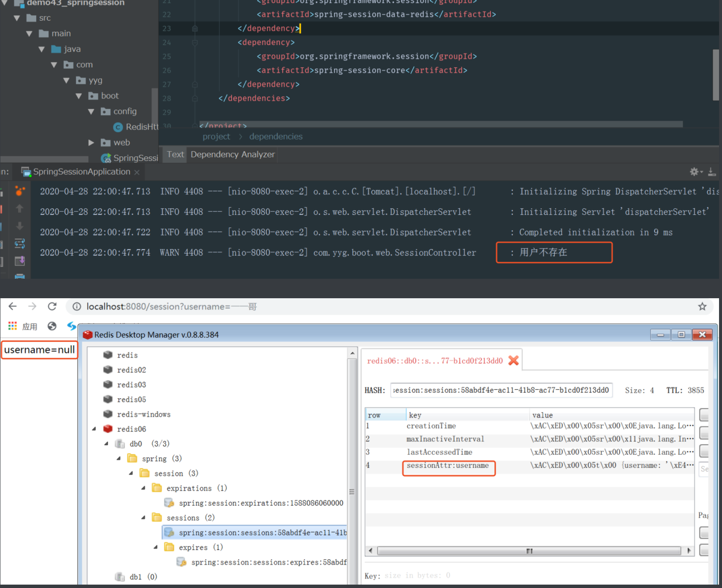Image resolution: width=722 pixels, height=588 pixels.
Task: Click the row column header
Action: click(386, 415)
